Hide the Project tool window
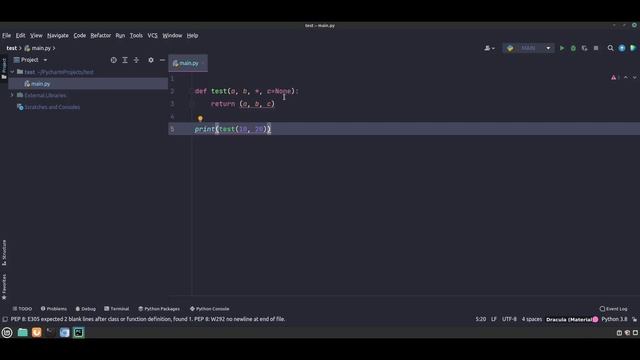 [162, 60]
